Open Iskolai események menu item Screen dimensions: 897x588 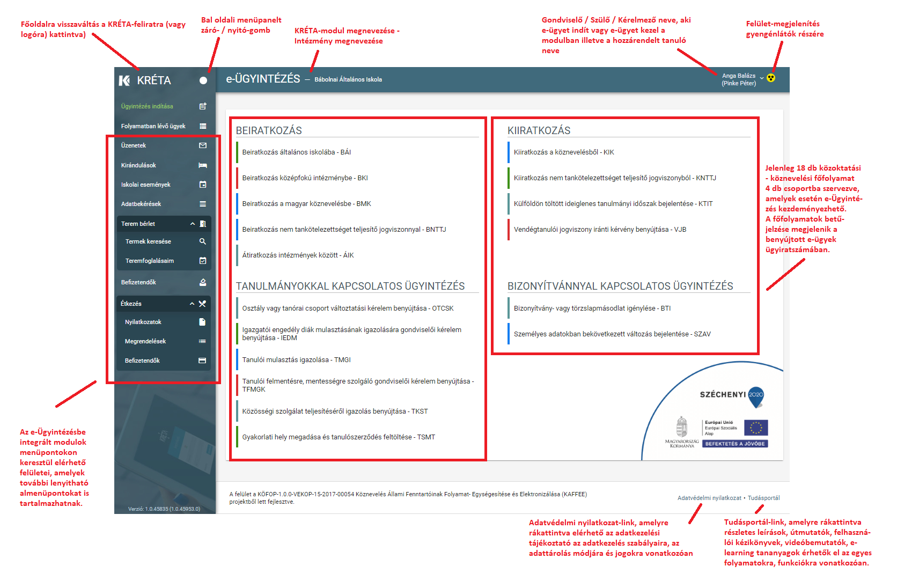pos(145,185)
